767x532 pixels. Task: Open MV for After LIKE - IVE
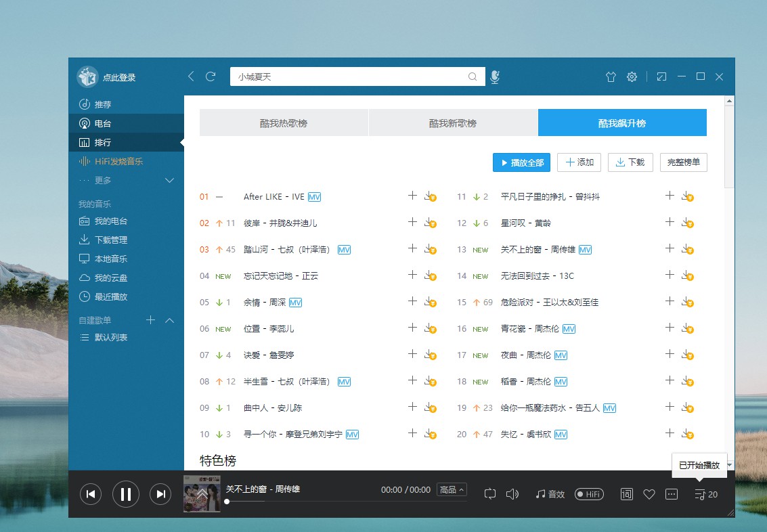point(314,197)
